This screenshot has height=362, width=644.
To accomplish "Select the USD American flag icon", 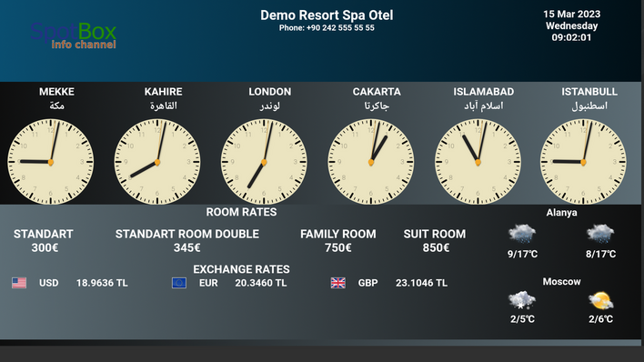I will (19, 283).
